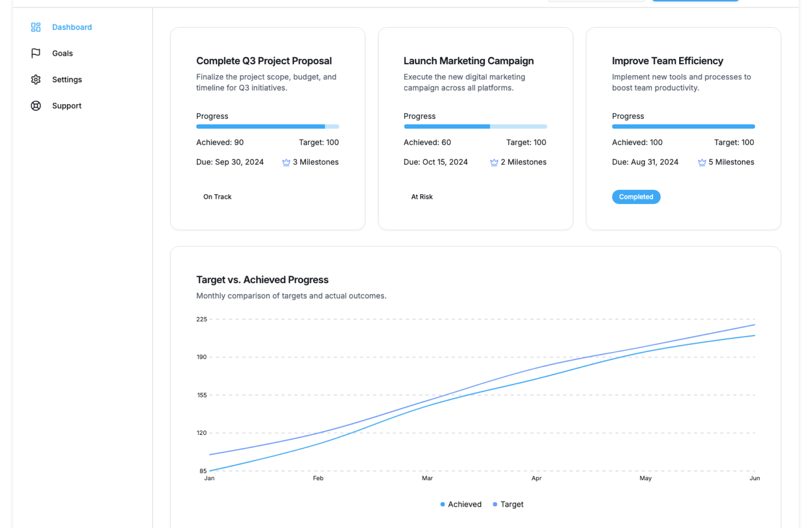The width and height of the screenshot is (812, 528).
Task: Open Improve Team Efficiency card title
Action: (x=667, y=61)
